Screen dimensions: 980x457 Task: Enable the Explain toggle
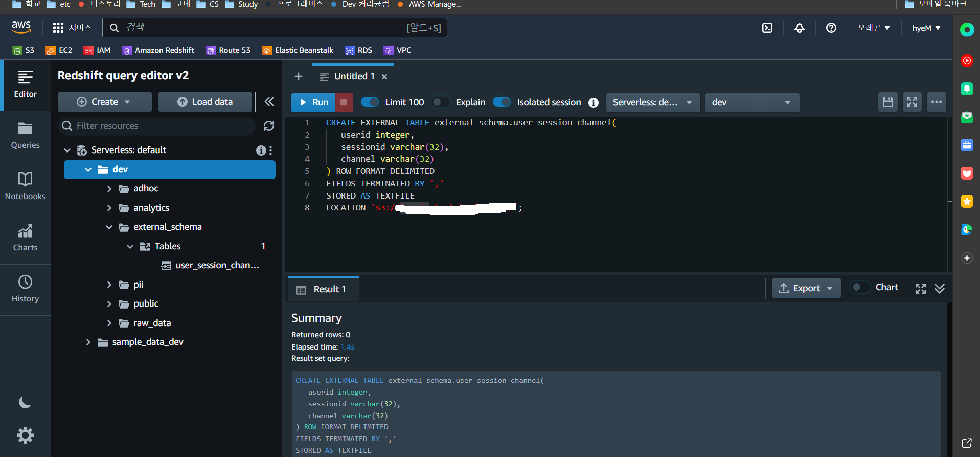click(x=441, y=102)
